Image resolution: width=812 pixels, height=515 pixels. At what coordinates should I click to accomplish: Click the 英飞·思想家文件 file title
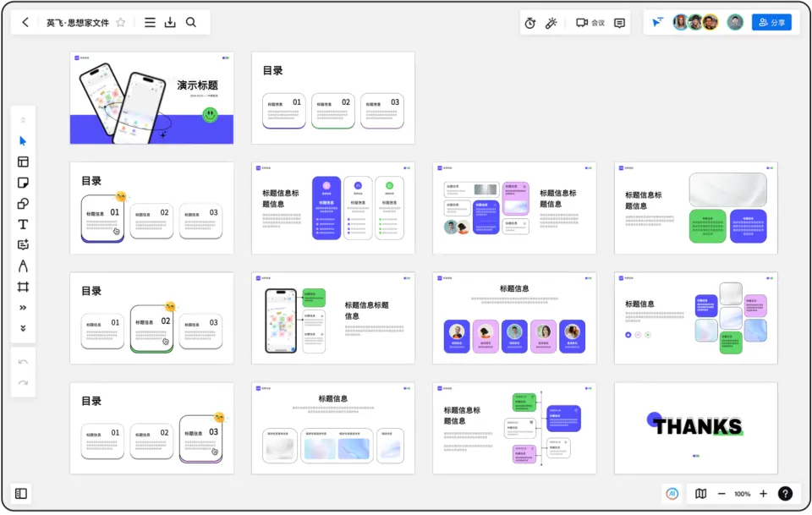click(x=78, y=22)
